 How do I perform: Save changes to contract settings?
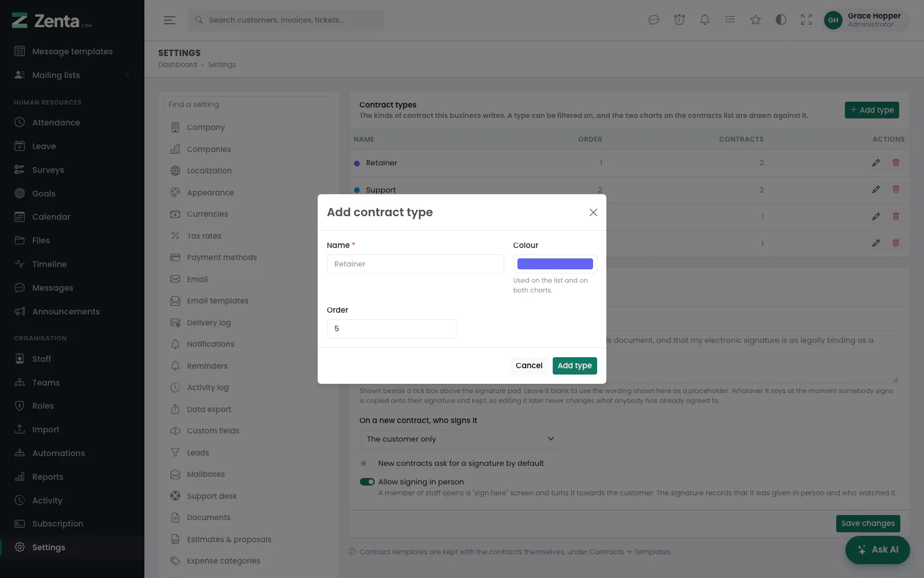[x=868, y=524]
